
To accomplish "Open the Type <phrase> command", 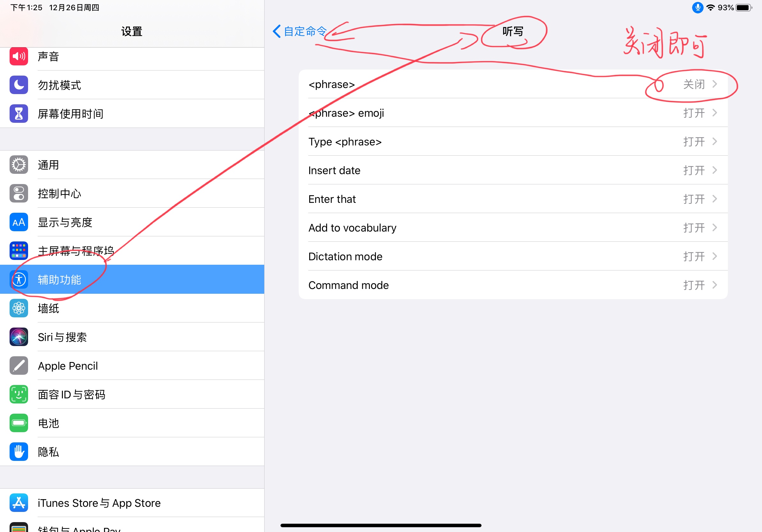I will point(513,142).
